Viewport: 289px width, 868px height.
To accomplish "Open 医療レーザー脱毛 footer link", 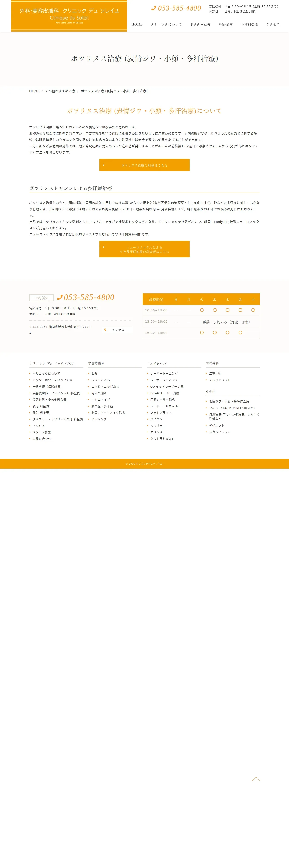I will [x=163, y=400].
